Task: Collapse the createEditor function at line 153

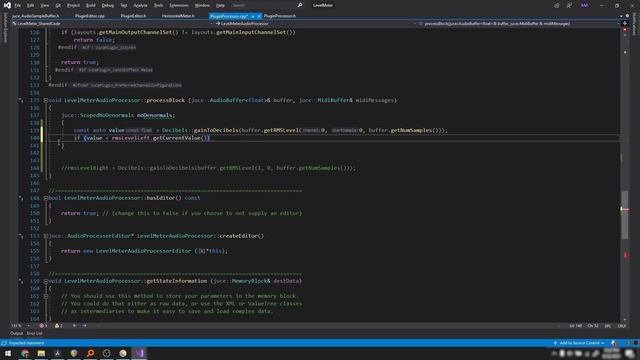Action: pyautogui.click(x=46, y=236)
